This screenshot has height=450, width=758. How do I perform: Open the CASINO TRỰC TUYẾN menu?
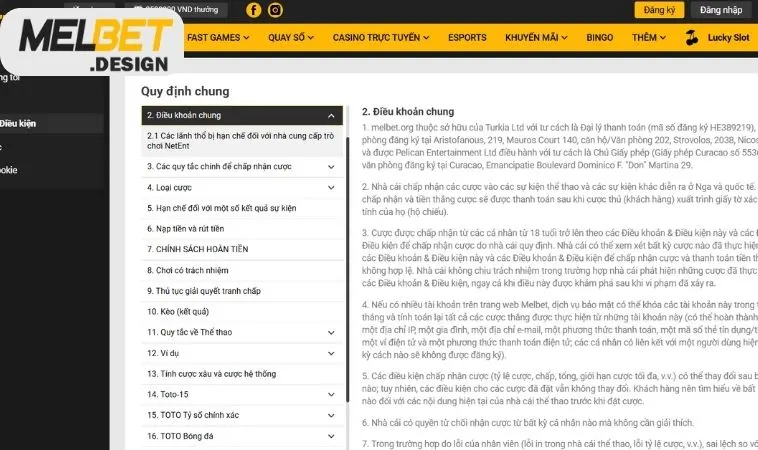click(x=381, y=38)
